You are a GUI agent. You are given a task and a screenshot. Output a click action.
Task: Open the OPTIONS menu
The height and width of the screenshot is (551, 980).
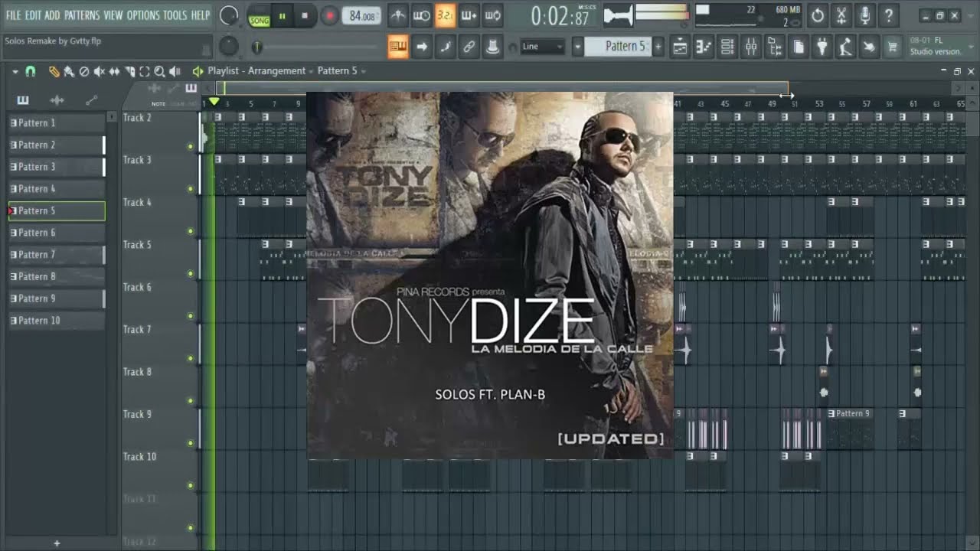[x=143, y=15]
